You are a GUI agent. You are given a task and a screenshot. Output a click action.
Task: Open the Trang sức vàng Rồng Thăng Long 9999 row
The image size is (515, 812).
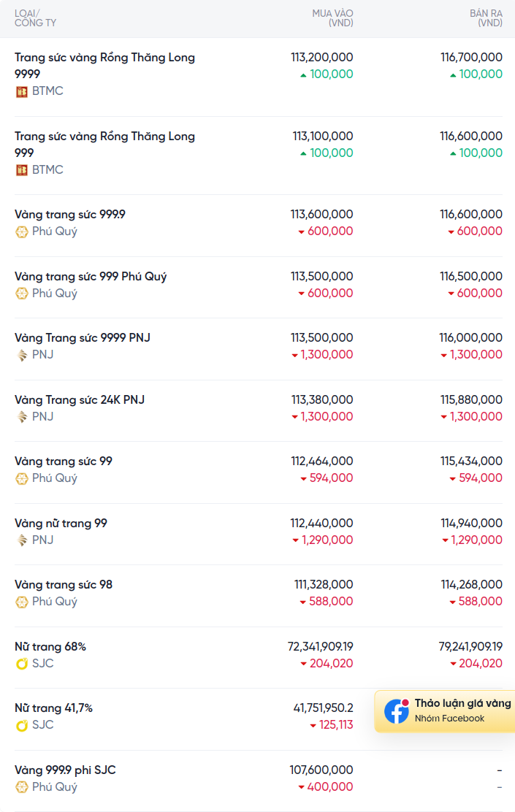104,65
